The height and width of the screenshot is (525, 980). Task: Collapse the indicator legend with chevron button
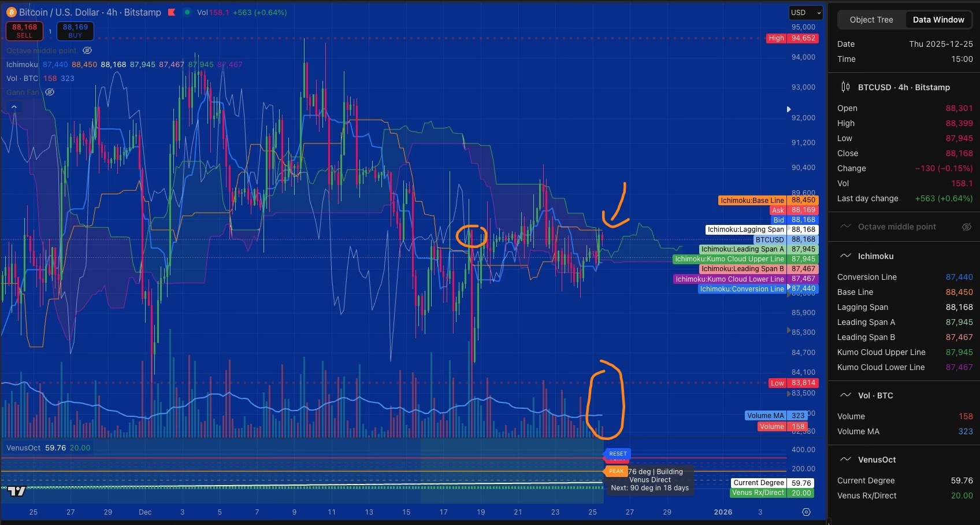coord(14,107)
